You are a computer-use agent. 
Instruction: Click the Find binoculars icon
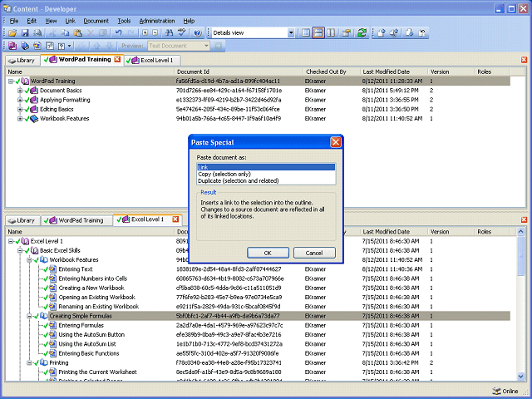[x=169, y=33]
